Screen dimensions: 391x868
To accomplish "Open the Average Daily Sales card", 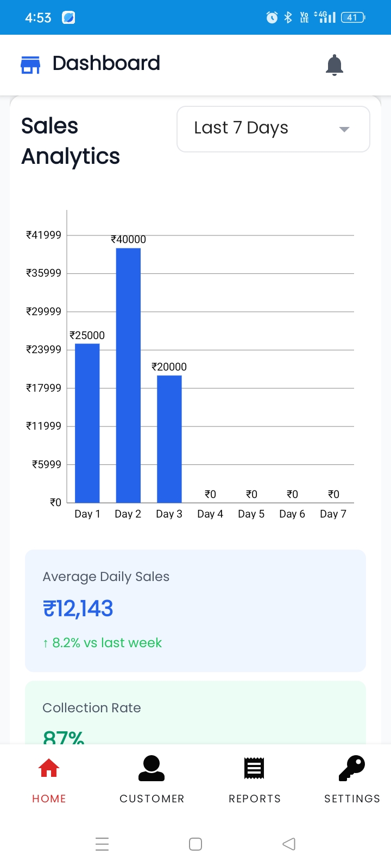I will pos(195,610).
